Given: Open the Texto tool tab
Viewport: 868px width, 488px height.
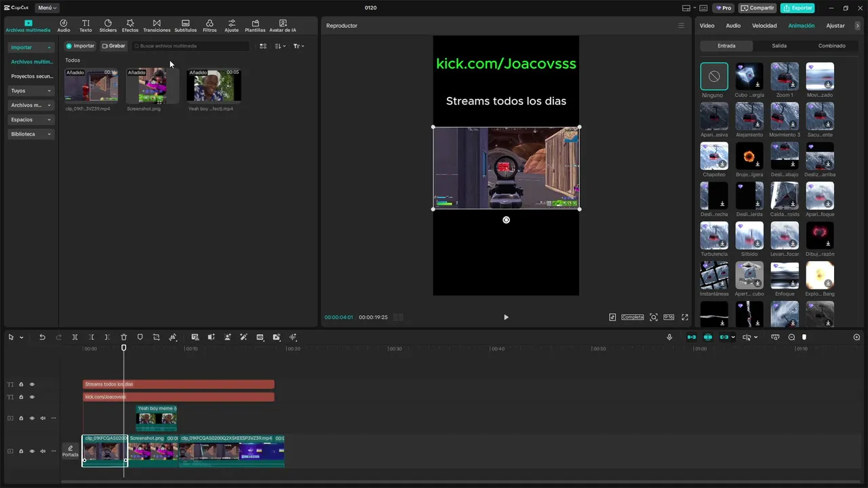Looking at the screenshot, I should click(x=85, y=26).
